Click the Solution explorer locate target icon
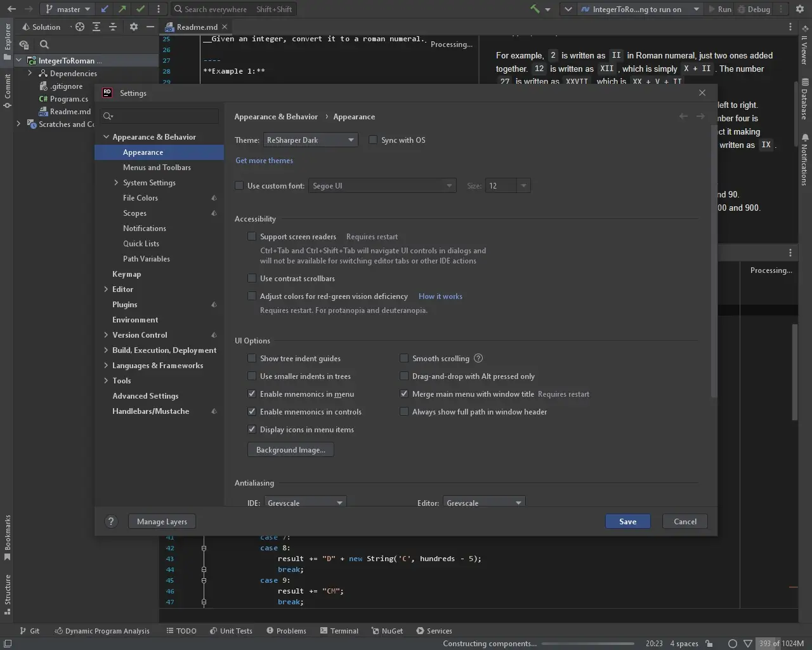This screenshot has width=812, height=650. click(x=80, y=27)
